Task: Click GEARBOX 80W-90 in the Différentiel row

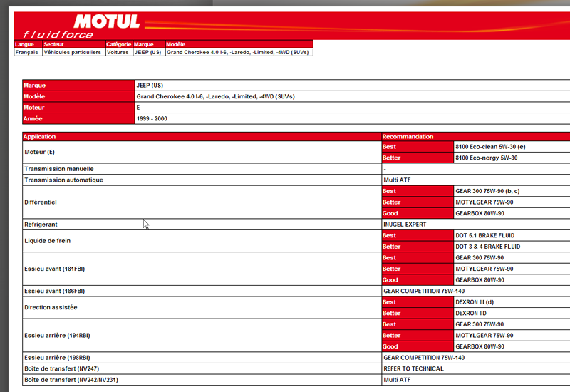Action: 480,213
